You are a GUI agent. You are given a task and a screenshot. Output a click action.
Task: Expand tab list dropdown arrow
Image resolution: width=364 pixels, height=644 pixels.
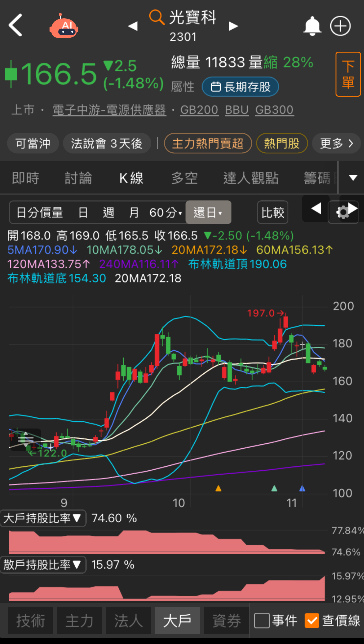[353, 178]
